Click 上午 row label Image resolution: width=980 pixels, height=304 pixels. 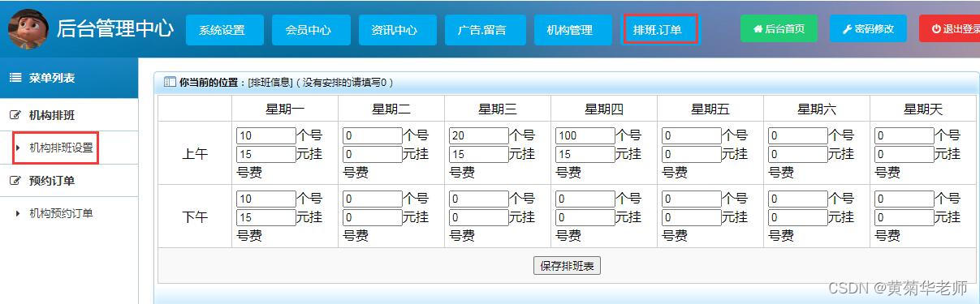[x=195, y=153]
